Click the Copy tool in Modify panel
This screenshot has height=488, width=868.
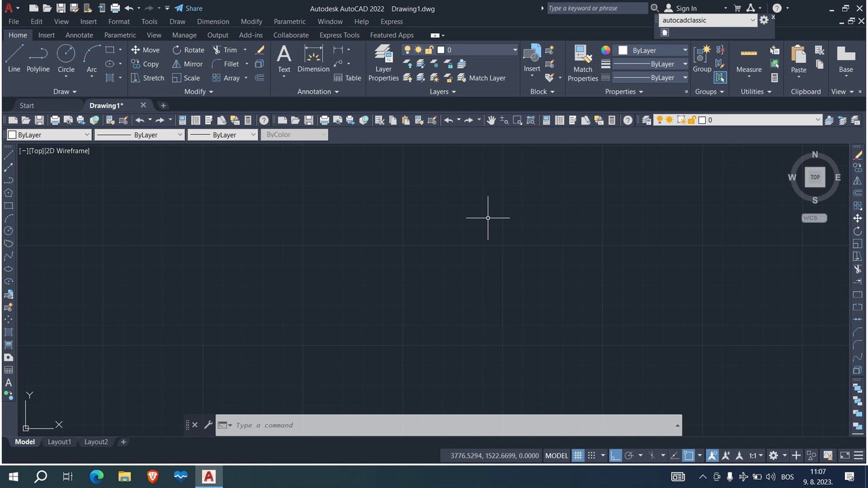click(x=145, y=64)
